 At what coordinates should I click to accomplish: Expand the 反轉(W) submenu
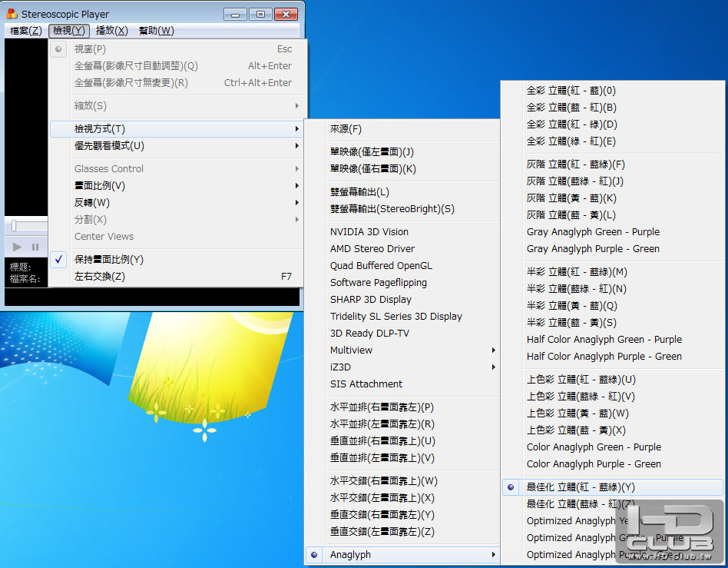pos(177,203)
